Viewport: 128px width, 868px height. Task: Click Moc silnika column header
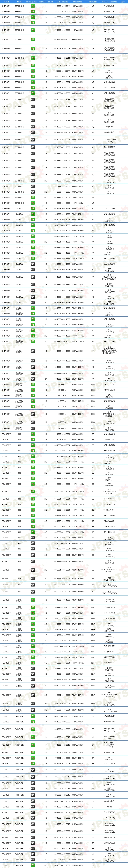coord(78,2)
